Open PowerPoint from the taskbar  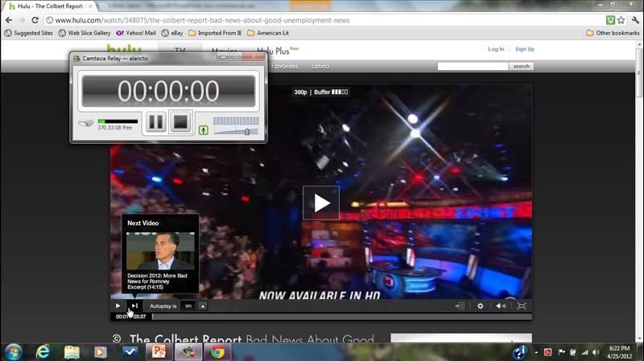pyautogui.click(x=159, y=352)
